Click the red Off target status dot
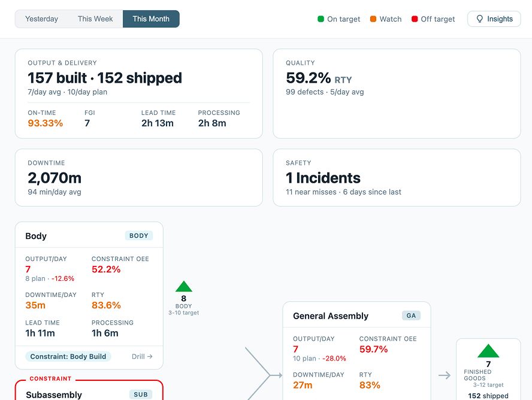532x400 pixels. coord(414,19)
